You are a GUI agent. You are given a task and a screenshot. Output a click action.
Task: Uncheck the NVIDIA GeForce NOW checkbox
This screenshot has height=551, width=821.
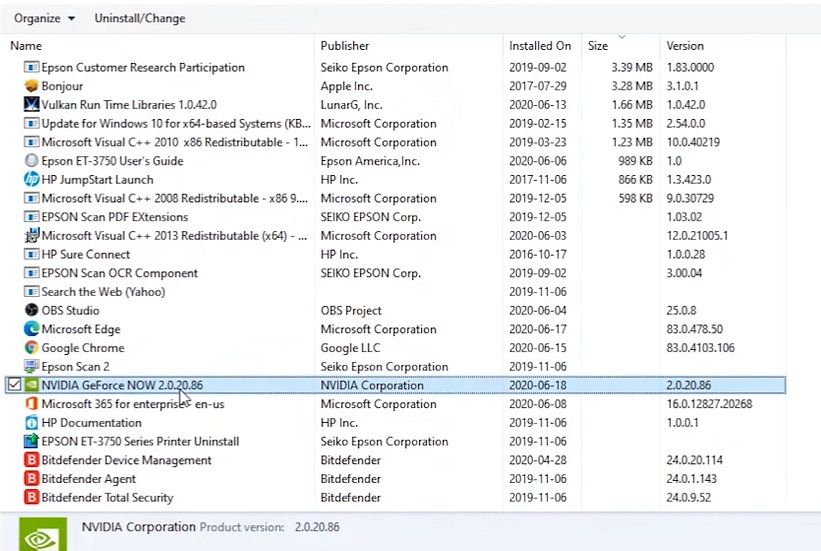14,385
